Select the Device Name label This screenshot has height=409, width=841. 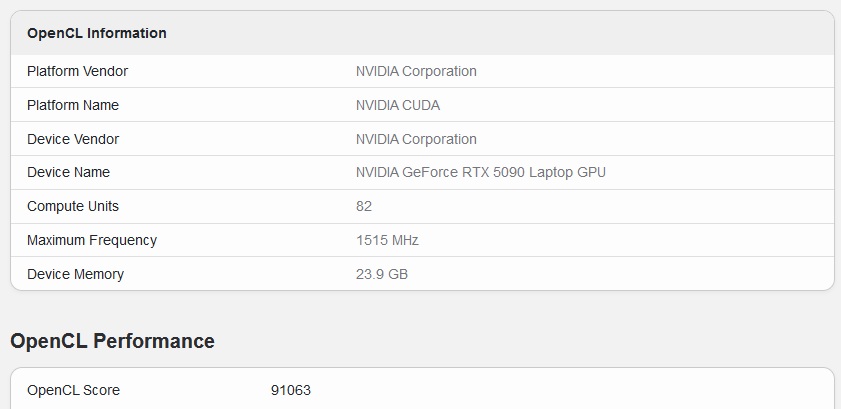coord(69,172)
